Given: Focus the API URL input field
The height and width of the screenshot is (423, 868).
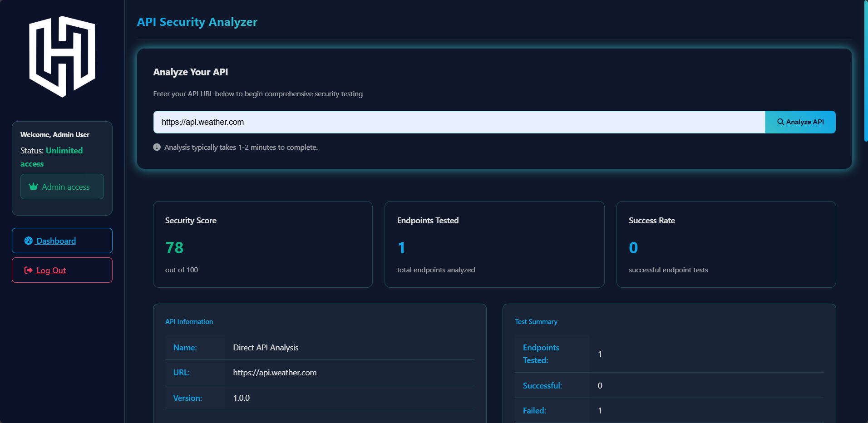Looking at the screenshot, I should (459, 122).
